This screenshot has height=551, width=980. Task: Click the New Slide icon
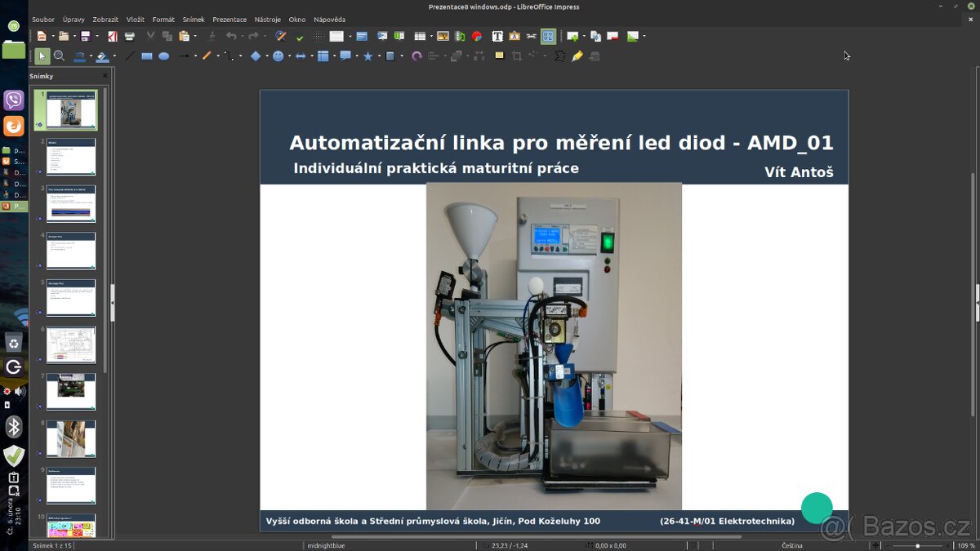click(572, 36)
